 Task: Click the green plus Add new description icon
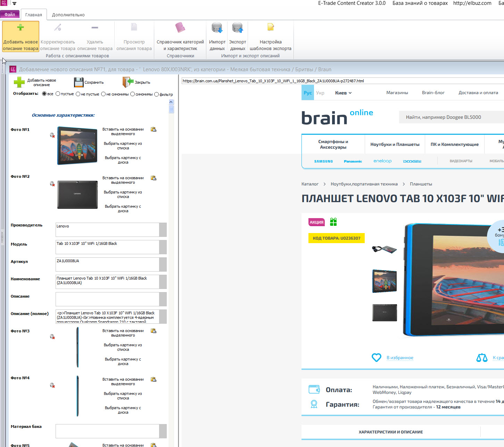19,82
